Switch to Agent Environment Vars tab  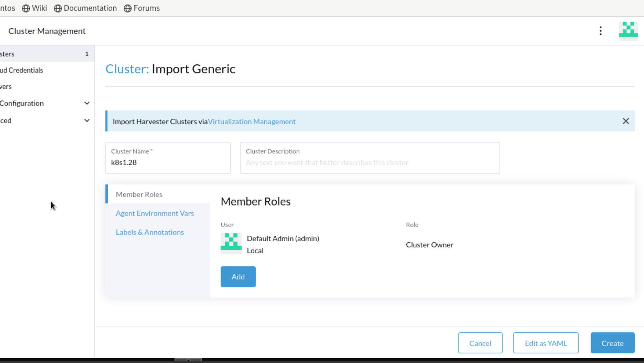(155, 213)
